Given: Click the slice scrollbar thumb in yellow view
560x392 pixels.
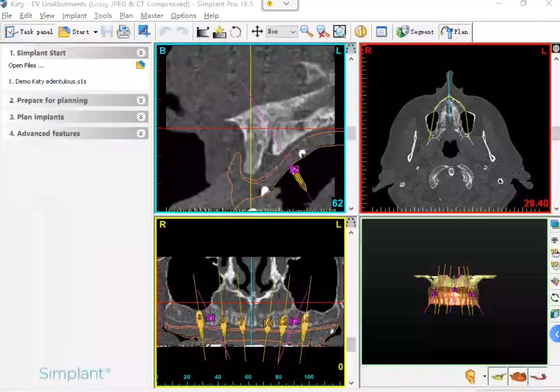Looking at the screenshot, I should [x=351, y=344].
